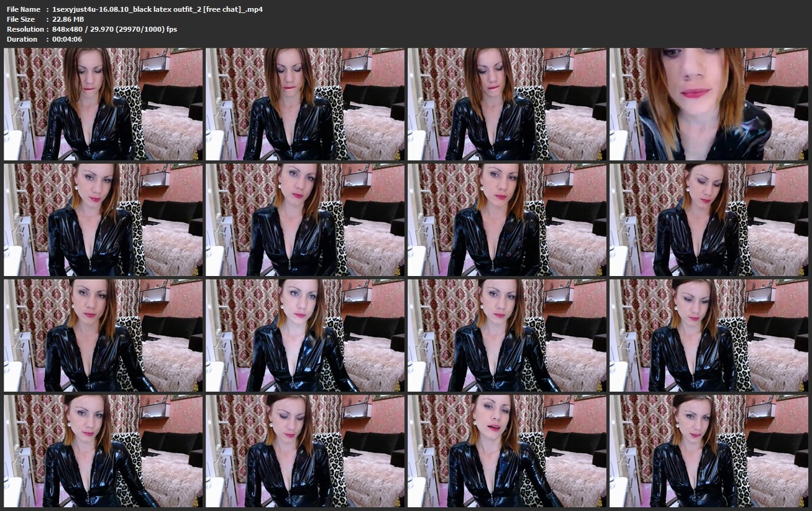Open the second thumbnail in the second row
Screen dimensions: 812x511
pos(305,220)
